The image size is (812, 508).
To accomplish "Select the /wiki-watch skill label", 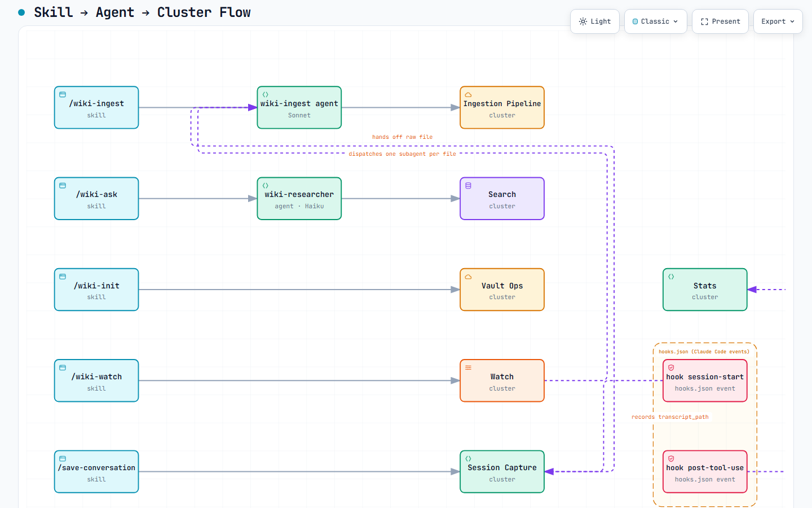I will [x=96, y=376].
